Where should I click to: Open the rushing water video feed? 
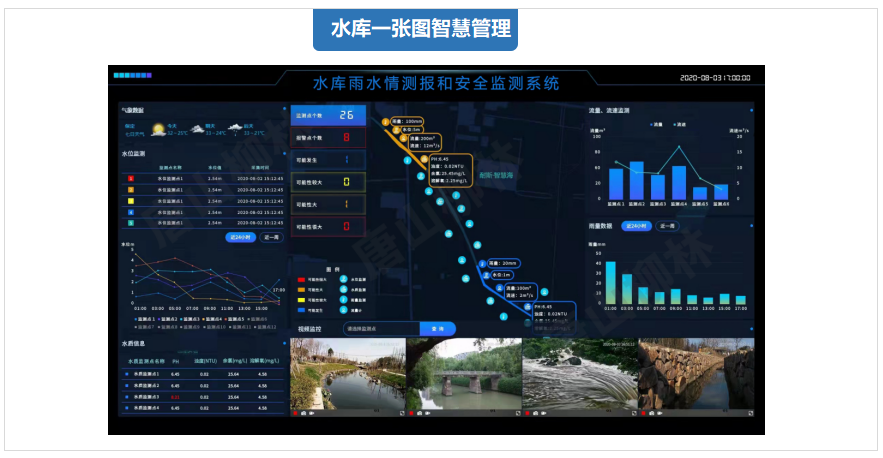click(580, 374)
